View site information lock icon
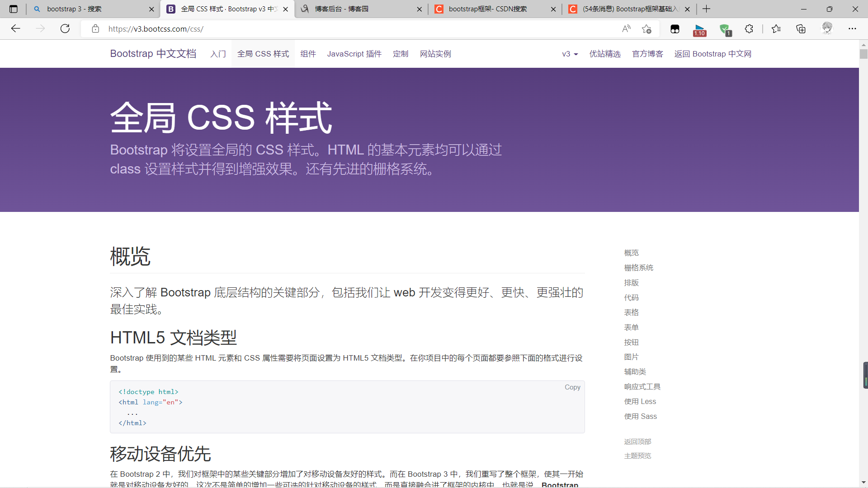The image size is (868, 488). (95, 29)
